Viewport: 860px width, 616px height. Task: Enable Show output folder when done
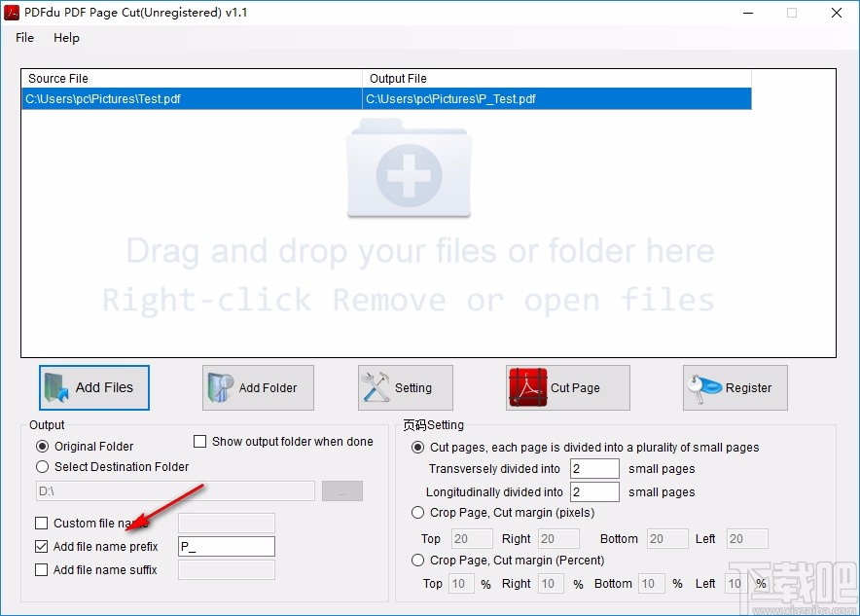pos(200,441)
